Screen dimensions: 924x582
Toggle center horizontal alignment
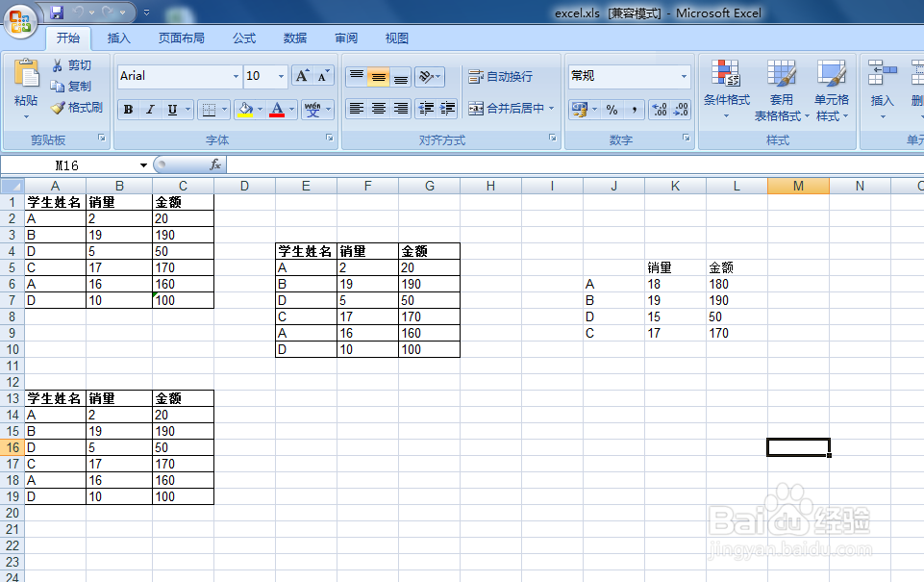[378, 109]
